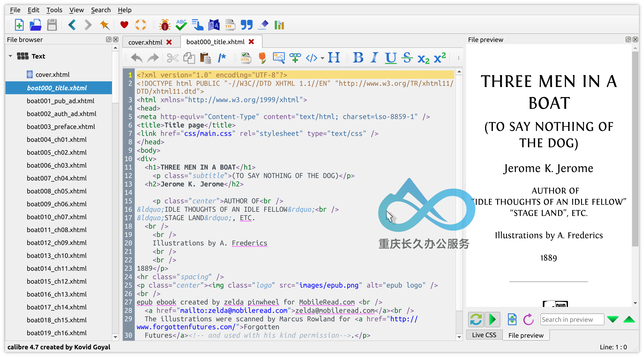Toggle bold formatting B button

pyautogui.click(x=358, y=58)
